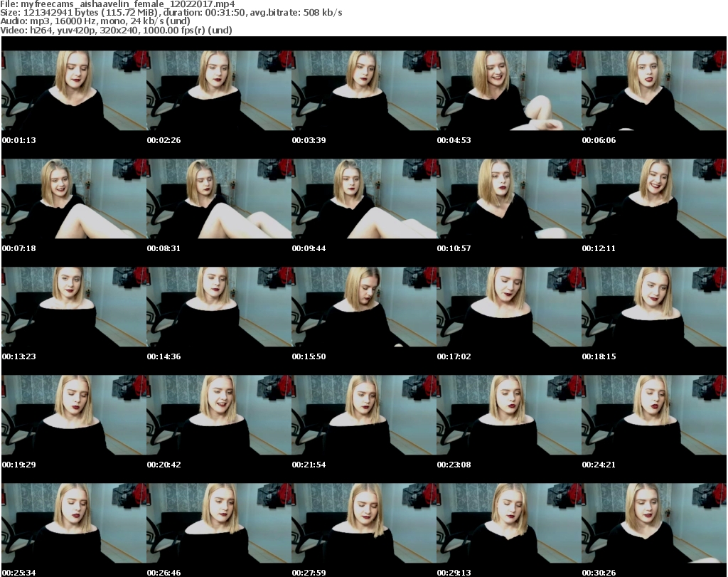View the frame captured at 00:25:34
Viewport: 728px width, 577px height.
tap(74, 523)
